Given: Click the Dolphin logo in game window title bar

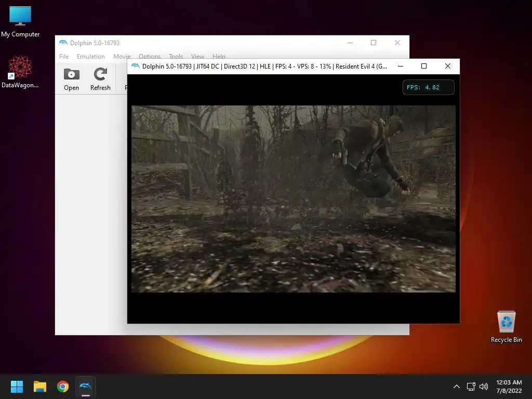Looking at the screenshot, I should (136, 66).
